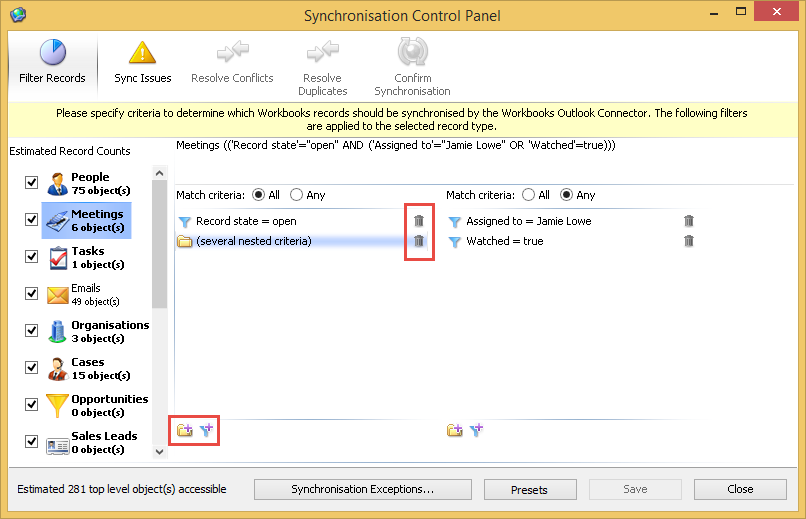This screenshot has height=519, width=806.
Task: Click the Presets button
Action: coord(530,489)
